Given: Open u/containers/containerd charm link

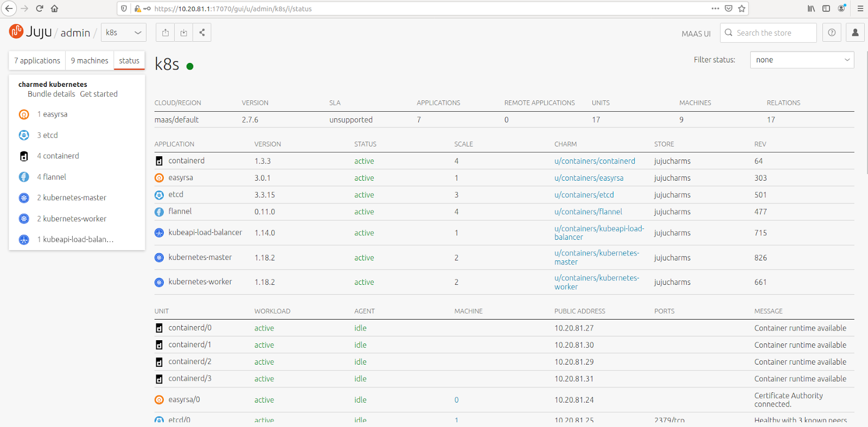Looking at the screenshot, I should pos(595,161).
